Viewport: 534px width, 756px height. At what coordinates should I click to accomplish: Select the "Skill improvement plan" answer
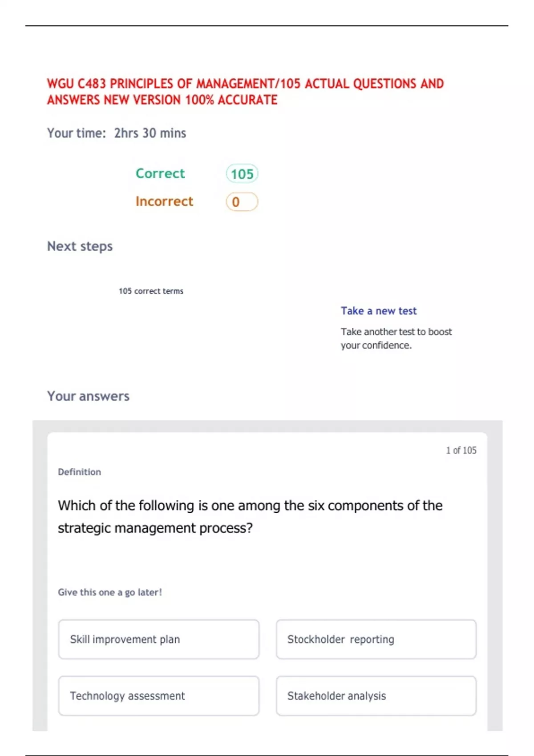click(x=158, y=639)
